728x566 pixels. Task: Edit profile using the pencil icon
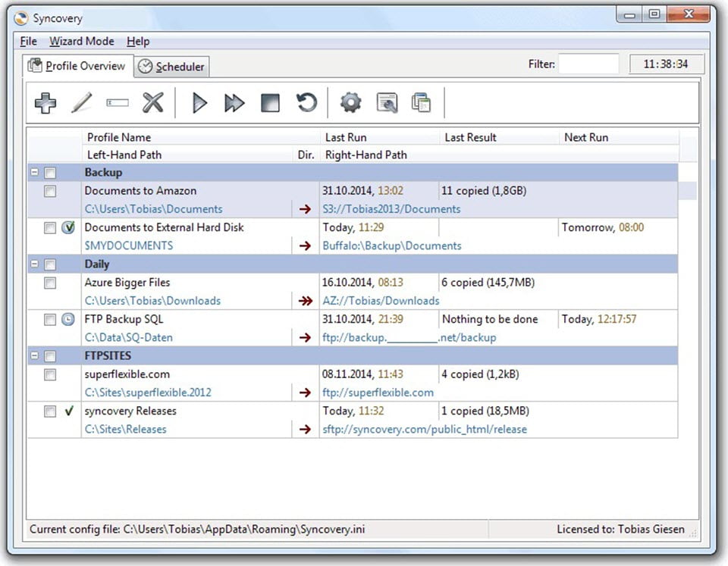pyautogui.click(x=81, y=102)
